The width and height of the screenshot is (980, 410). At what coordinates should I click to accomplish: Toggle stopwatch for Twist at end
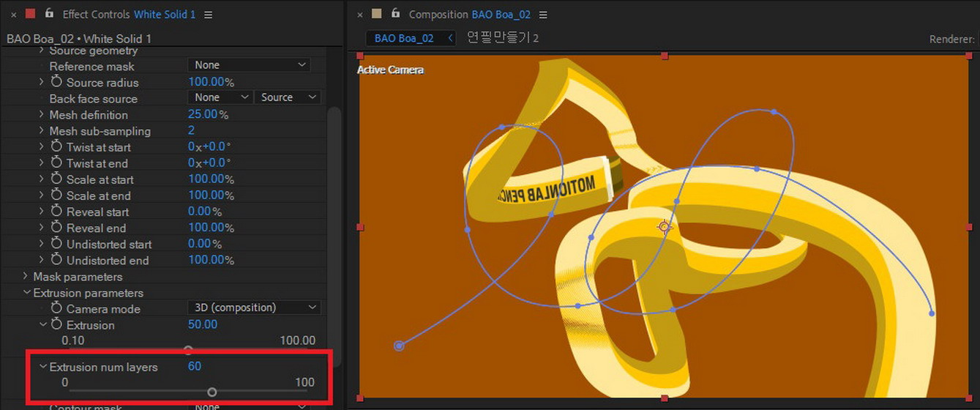point(56,163)
